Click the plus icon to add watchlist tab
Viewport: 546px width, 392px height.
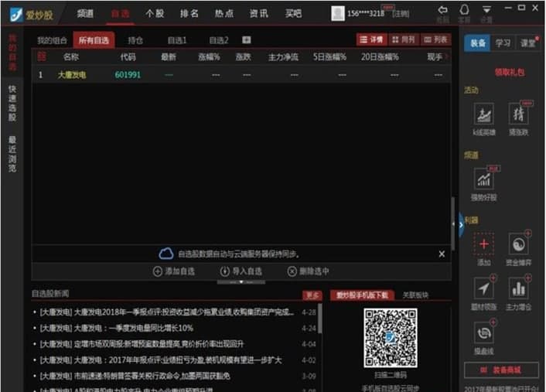click(247, 40)
